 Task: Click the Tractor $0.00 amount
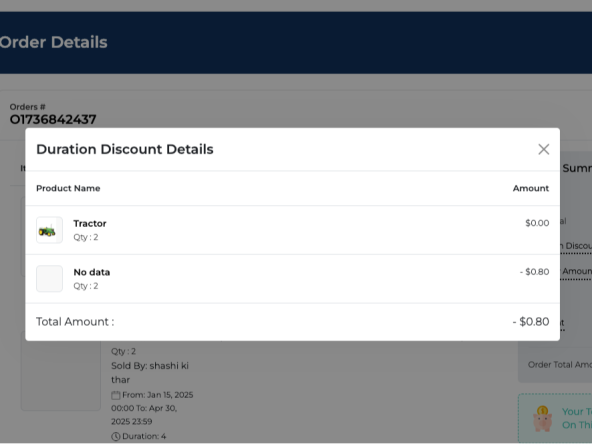[537, 223]
